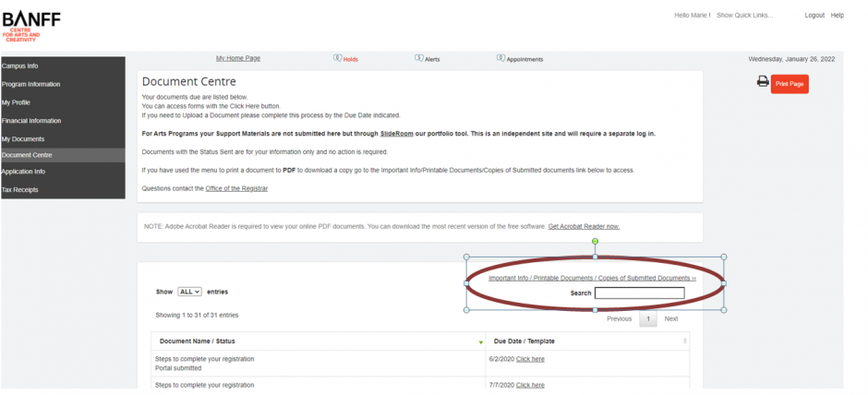Select Document Centre in sidebar
Screen dimensions: 868x395
click(x=63, y=155)
